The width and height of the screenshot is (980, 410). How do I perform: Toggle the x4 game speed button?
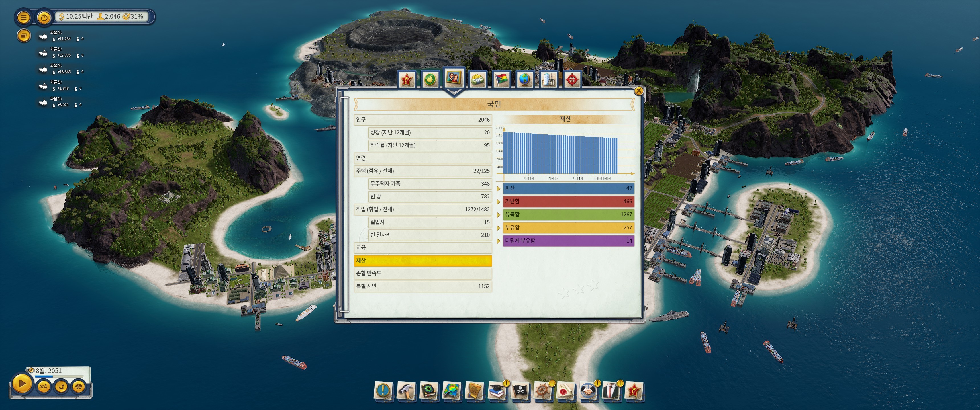[43, 386]
